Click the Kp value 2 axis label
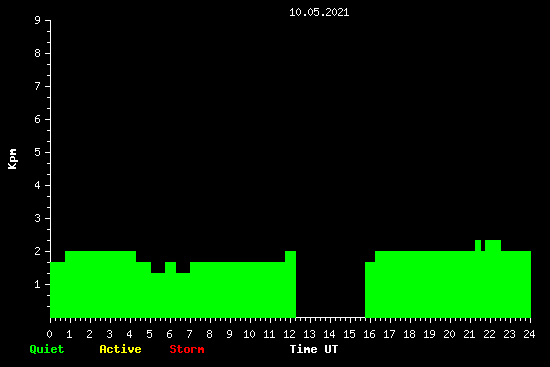550x367 pixels. click(38, 251)
